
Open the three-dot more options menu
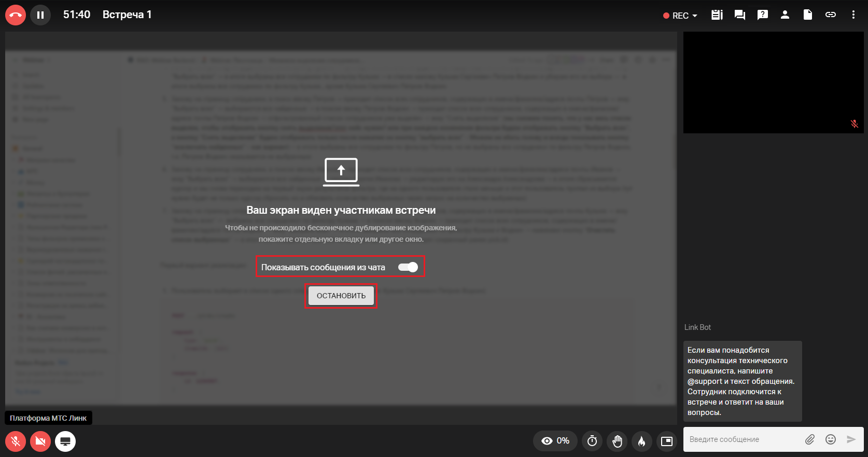(853, 15)
